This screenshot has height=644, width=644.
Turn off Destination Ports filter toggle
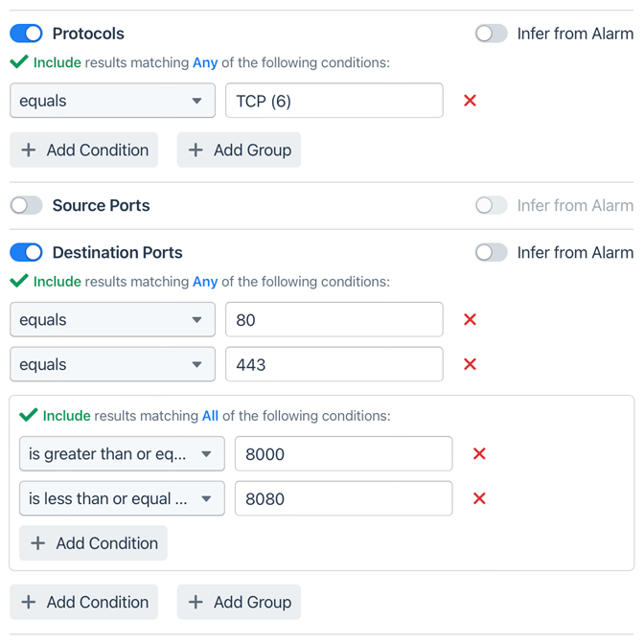pos(27,253)
